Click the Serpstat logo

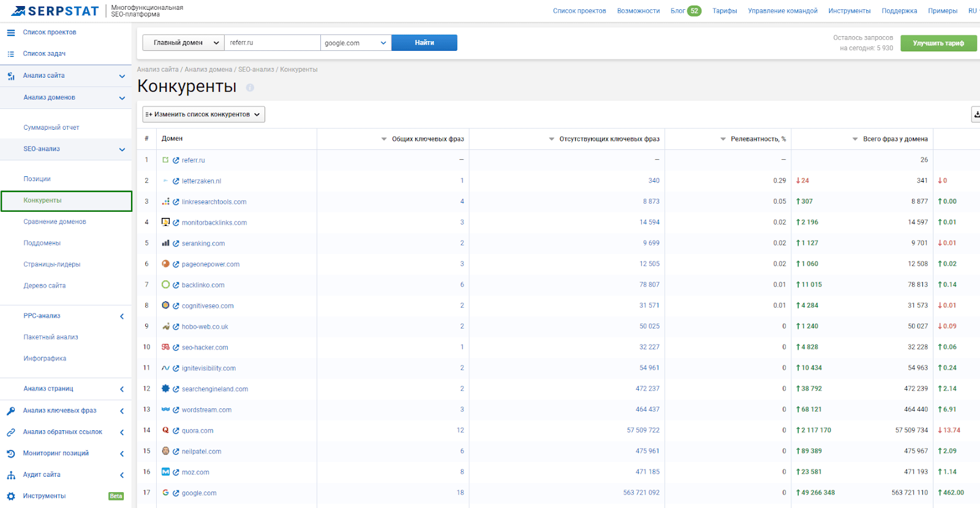tap(55, 11)
